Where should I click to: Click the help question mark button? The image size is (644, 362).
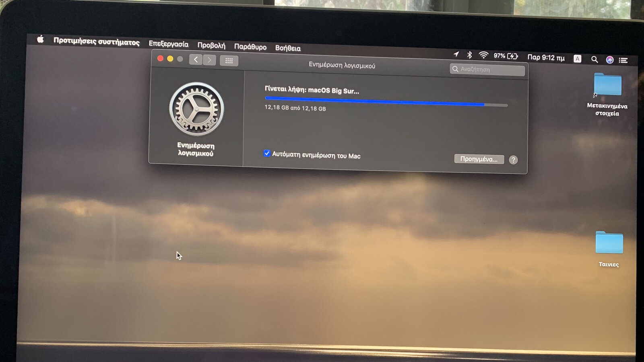(x=513, y=160)
